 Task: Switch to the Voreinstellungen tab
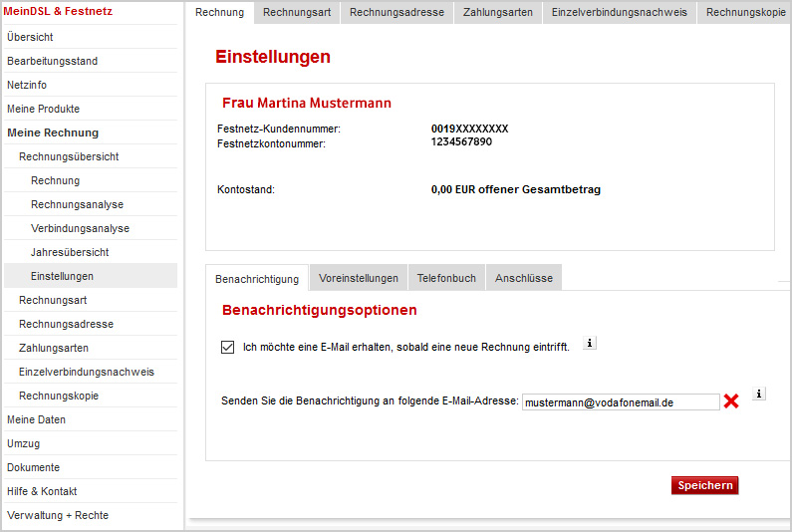tap(359, 279)
